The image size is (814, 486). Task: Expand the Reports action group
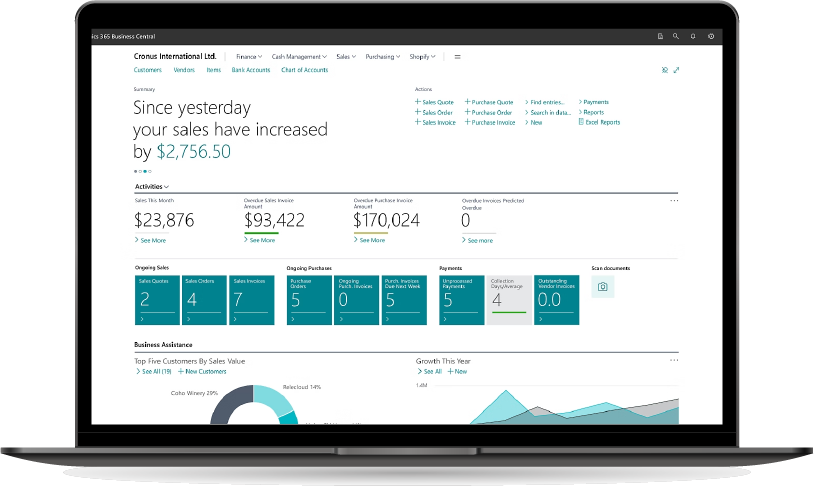(591, 112)
